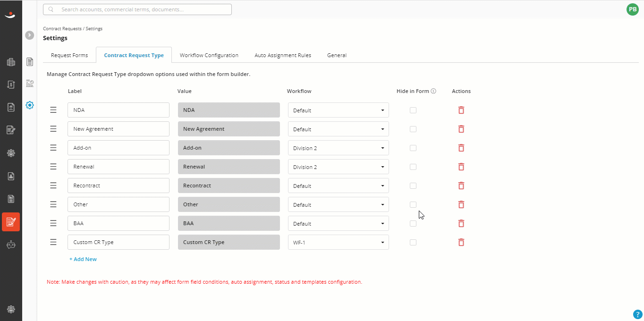The height and width of the screenshot is (321, 644).
Task: Open the Workflow dropdown for New Agreement
Action: pyautogui.click(x=339, y=129)
